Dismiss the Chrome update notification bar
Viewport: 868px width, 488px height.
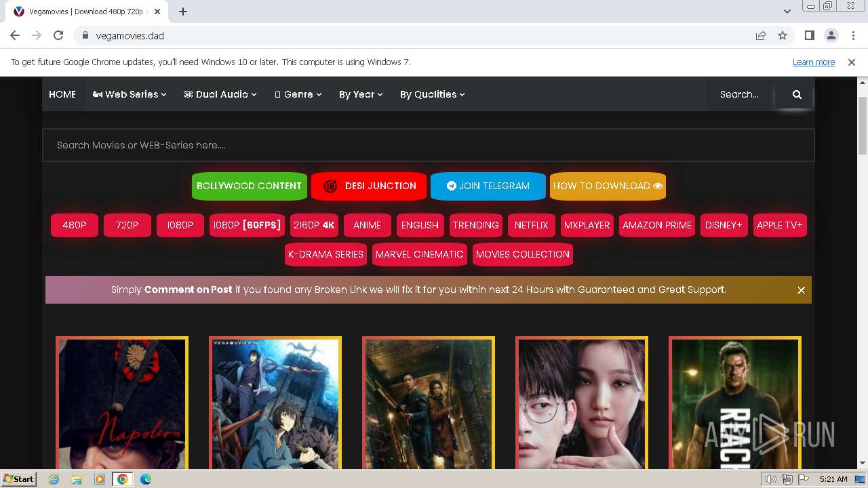tap(852, 62)
